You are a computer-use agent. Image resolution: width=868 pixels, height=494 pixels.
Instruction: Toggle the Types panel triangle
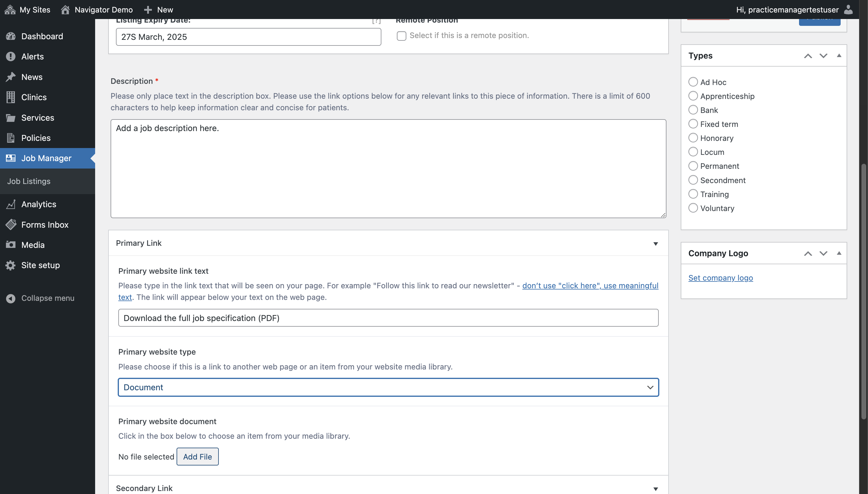point(839,55)
